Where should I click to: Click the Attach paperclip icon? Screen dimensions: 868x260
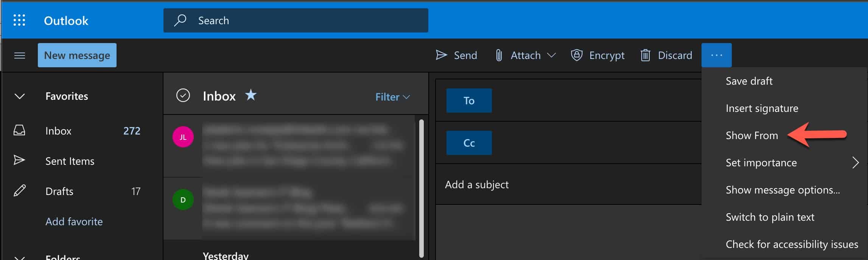[499, 55]
